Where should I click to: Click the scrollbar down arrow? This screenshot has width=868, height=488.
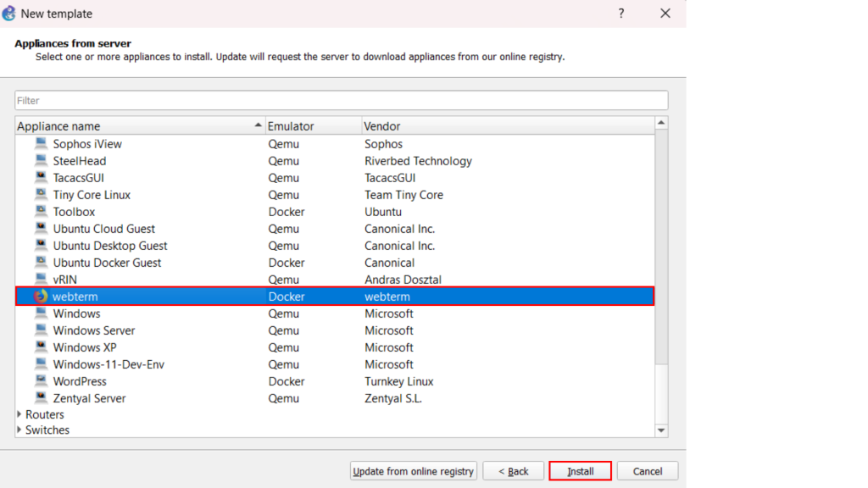point(662,431)
